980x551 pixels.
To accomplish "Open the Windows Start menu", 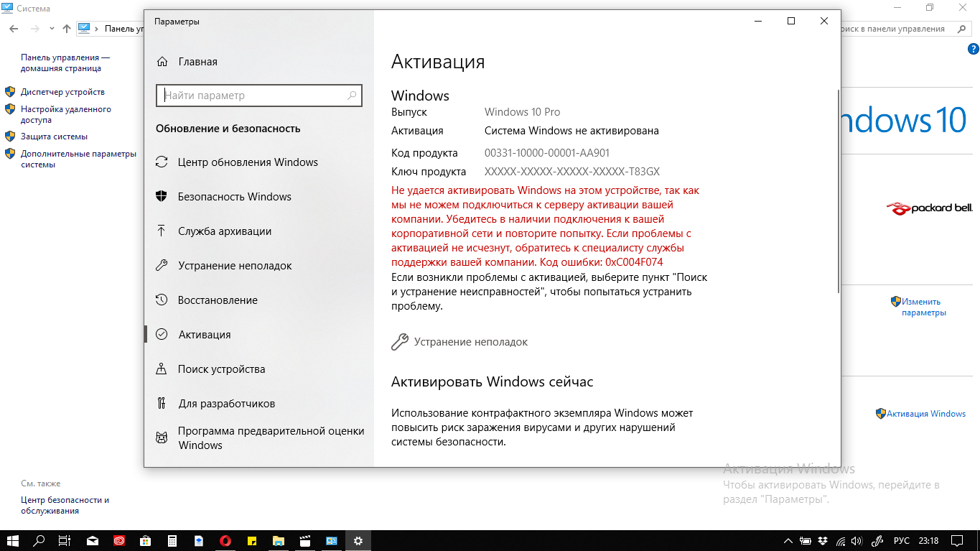I will click(x=13, y=540).
